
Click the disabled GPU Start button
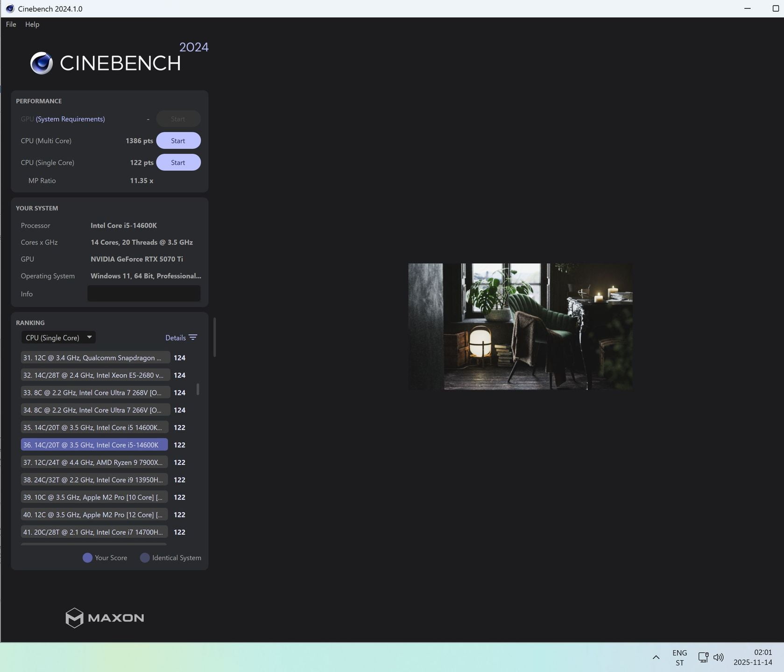178,119
